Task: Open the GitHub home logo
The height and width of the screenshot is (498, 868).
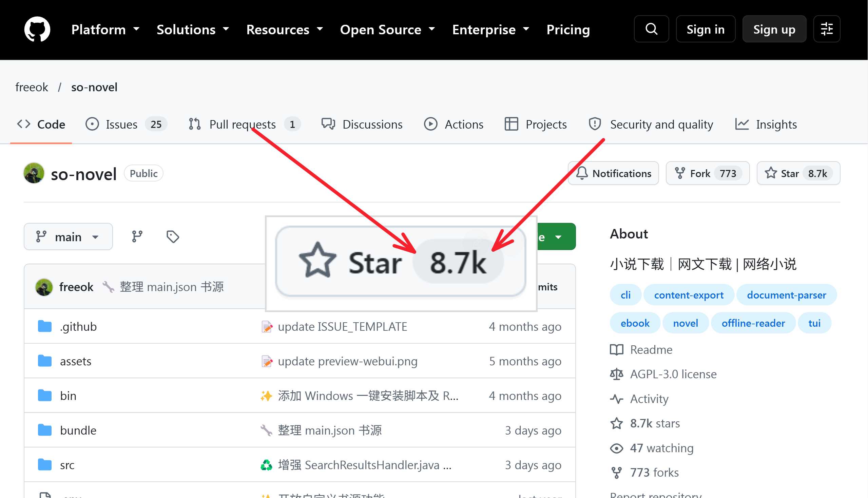Action: (37, 29)
